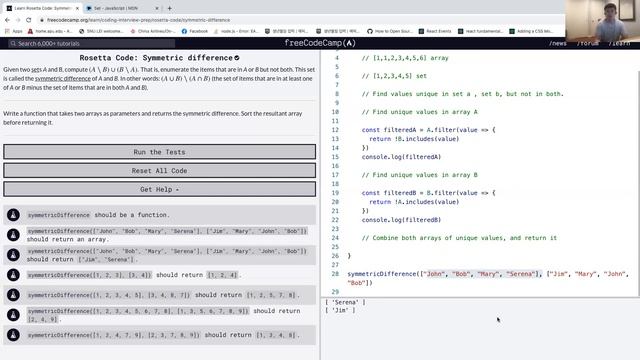Click the code editor vertical scrollbar

(638, 183)
